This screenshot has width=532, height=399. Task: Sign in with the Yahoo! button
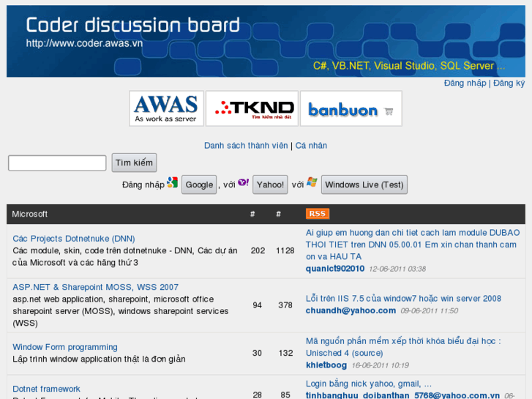click(x=270, y=184)
